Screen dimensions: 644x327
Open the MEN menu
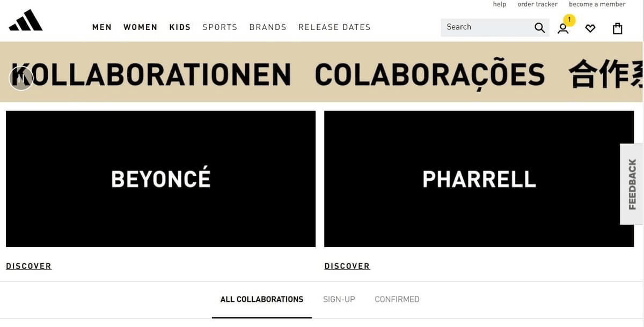pyautogui.click(x=101, y=27)
